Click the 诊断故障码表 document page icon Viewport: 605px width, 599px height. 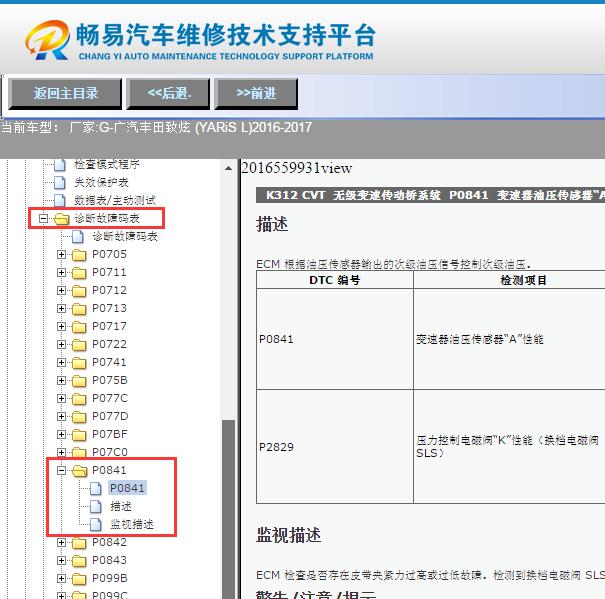point(78,237)
